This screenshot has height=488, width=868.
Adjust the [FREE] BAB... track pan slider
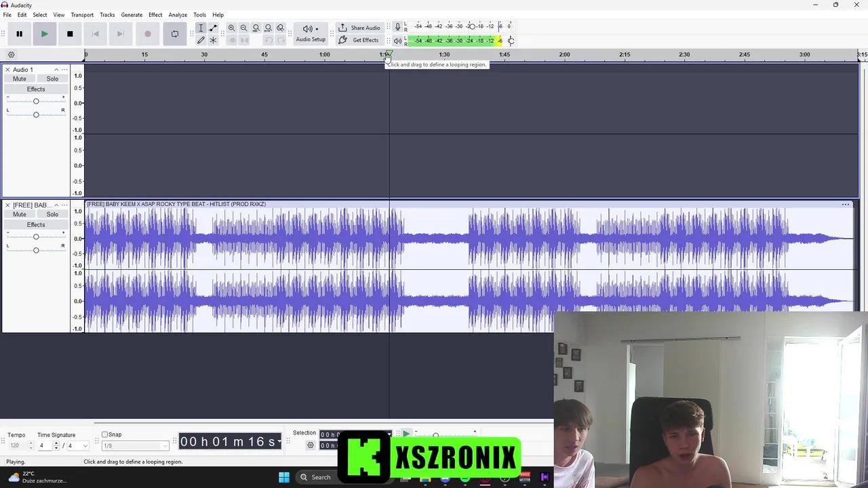tap(36, 250)
